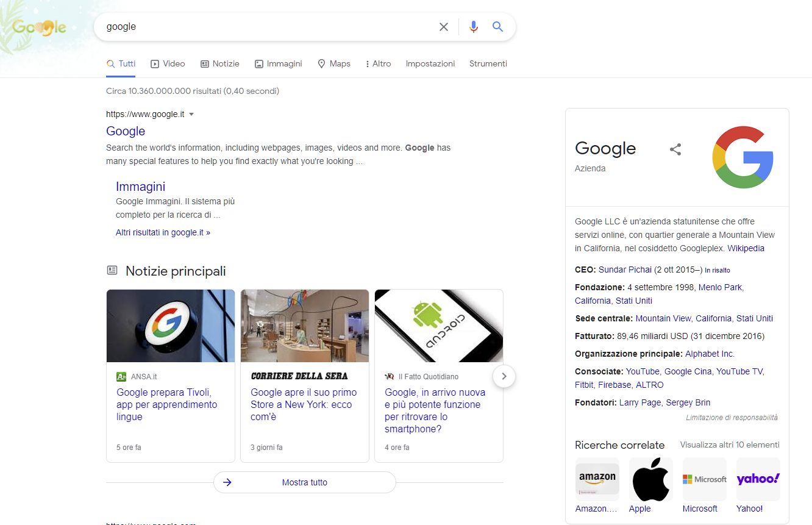The height and width of the screenshot is (525, 812).
Task: Select the Tutti tab
Action: (x=121, y=63)
